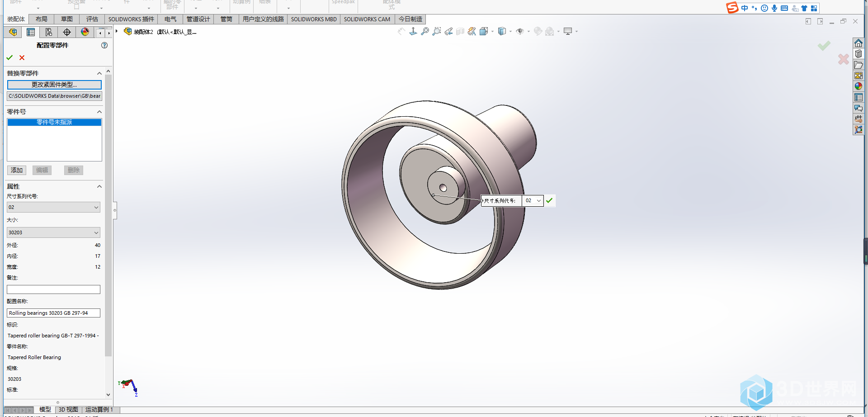Image resolution: width=868 pixels, height=417 pixels.
Task: Click the help question mark icon
Action: (x=104, y=45)
